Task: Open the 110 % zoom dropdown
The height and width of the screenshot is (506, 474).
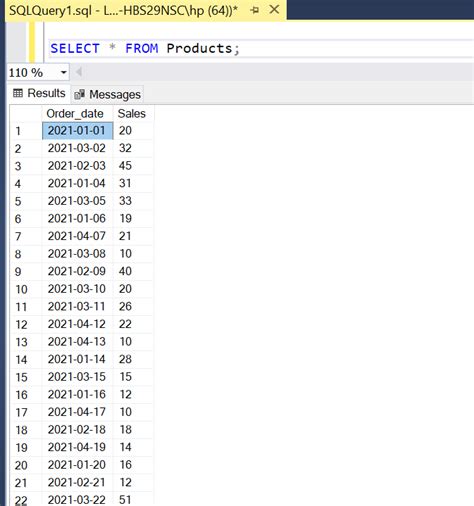Action: point(63,72)
